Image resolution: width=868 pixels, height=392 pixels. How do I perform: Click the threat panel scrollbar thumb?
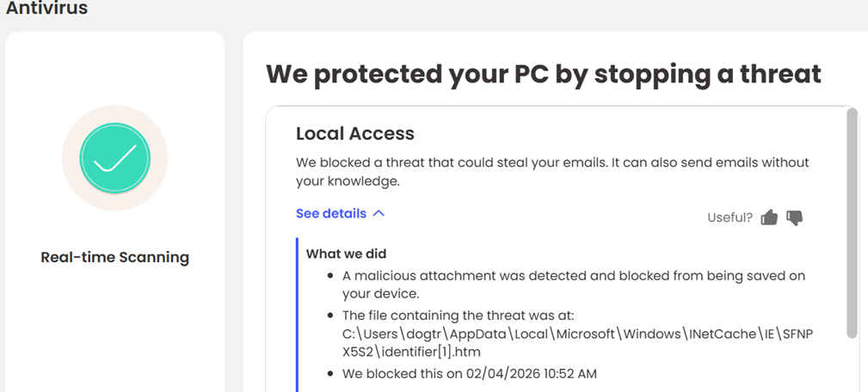coord(852,222)
